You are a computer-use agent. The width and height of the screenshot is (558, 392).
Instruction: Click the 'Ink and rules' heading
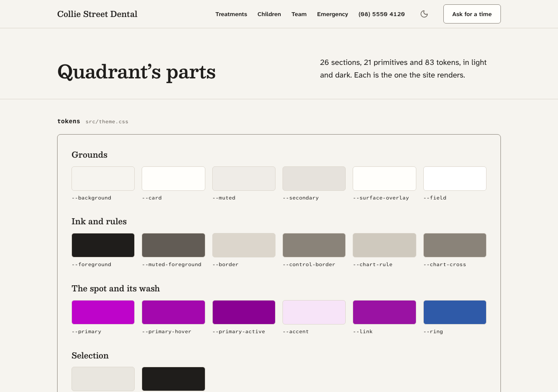point(99,221)
